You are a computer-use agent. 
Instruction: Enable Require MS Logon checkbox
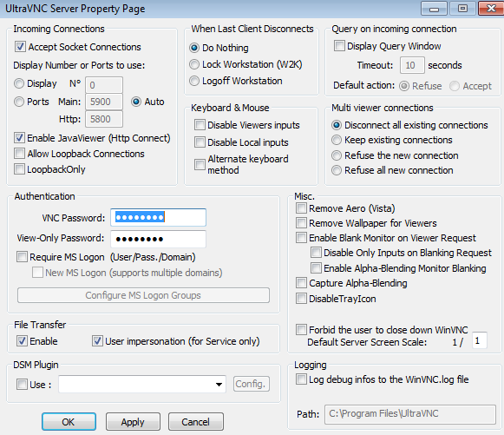click(x=22, y=257)
